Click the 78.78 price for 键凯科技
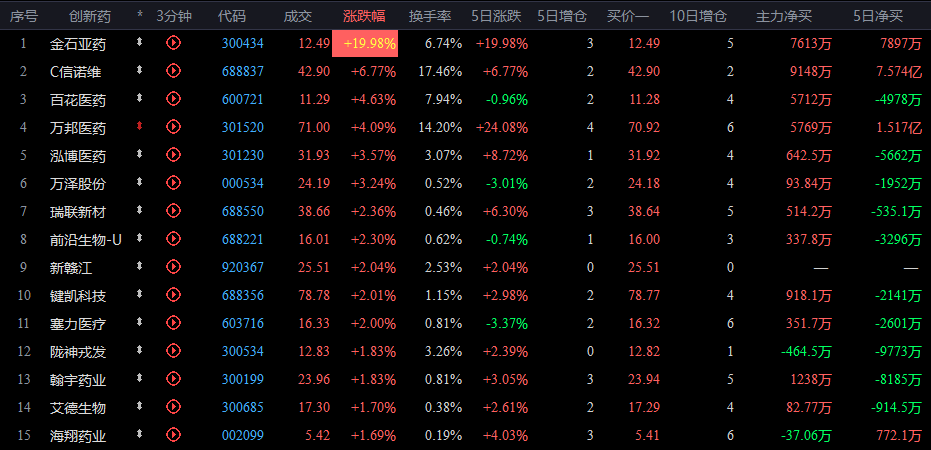The width and height of the screenshot is (931, 450). point(314,296)
